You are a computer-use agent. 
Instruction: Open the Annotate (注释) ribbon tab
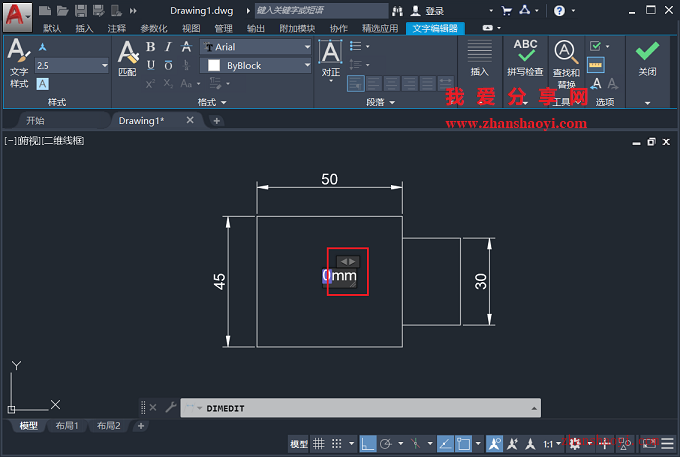(117, 29)
